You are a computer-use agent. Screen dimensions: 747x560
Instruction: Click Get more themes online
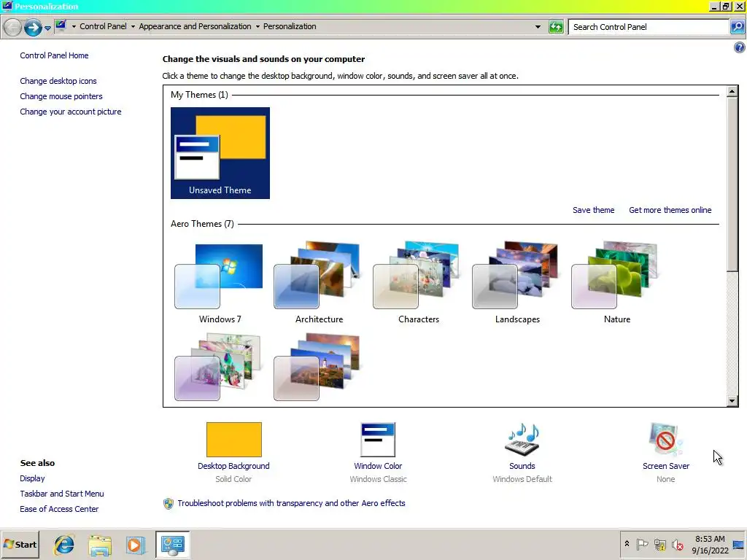(x=670, y=210)
